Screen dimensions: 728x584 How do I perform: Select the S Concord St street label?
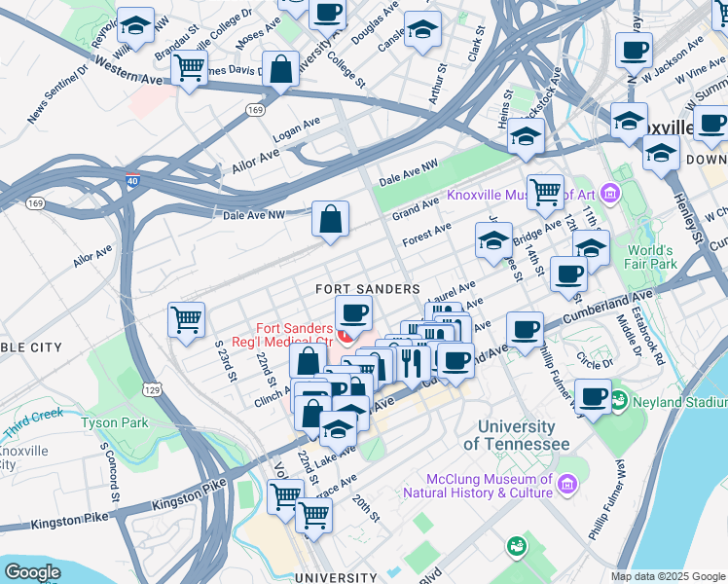(110, 472)
